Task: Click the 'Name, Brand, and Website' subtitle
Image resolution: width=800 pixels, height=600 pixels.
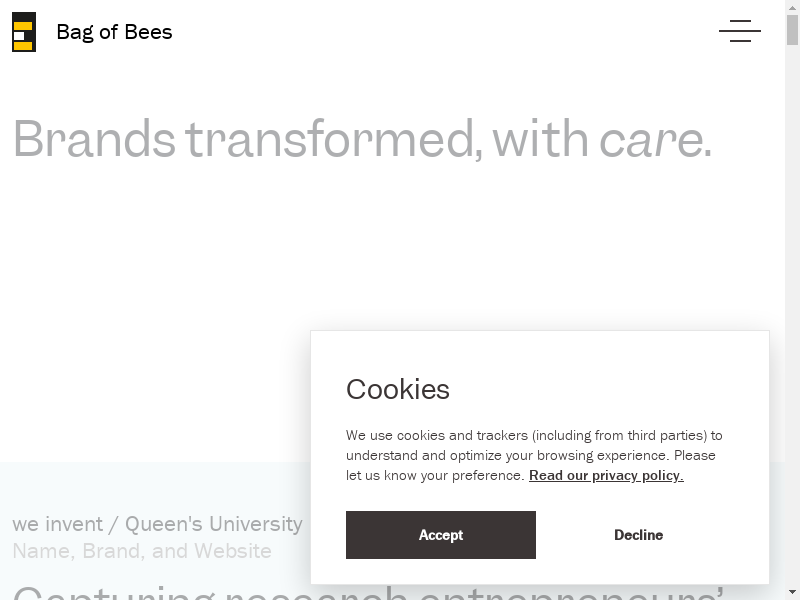Action: [x=142, y=551]
